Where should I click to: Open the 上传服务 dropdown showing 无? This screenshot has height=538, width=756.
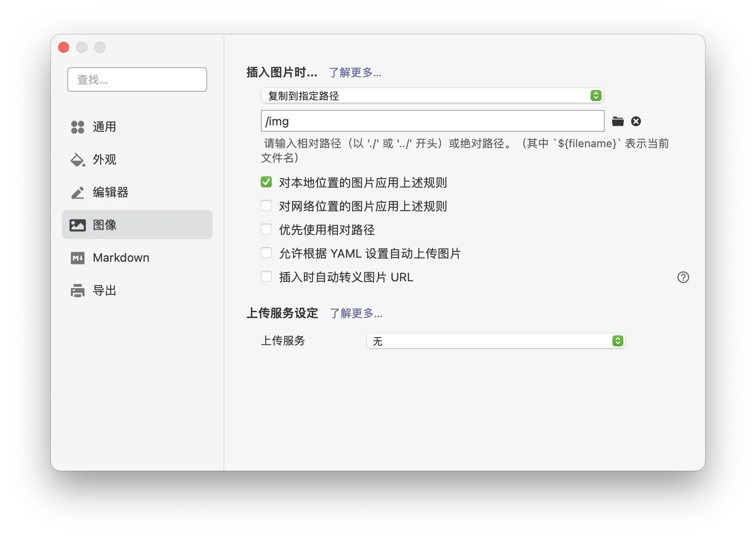pos(495,341)
